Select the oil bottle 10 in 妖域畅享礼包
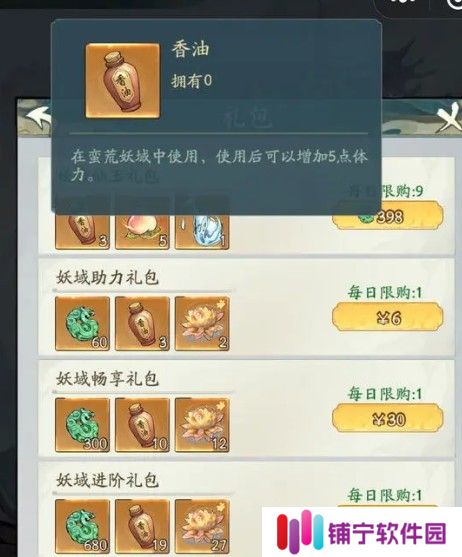Image resolution: width=462 pixels, height=557 pixels. [142, 425]
